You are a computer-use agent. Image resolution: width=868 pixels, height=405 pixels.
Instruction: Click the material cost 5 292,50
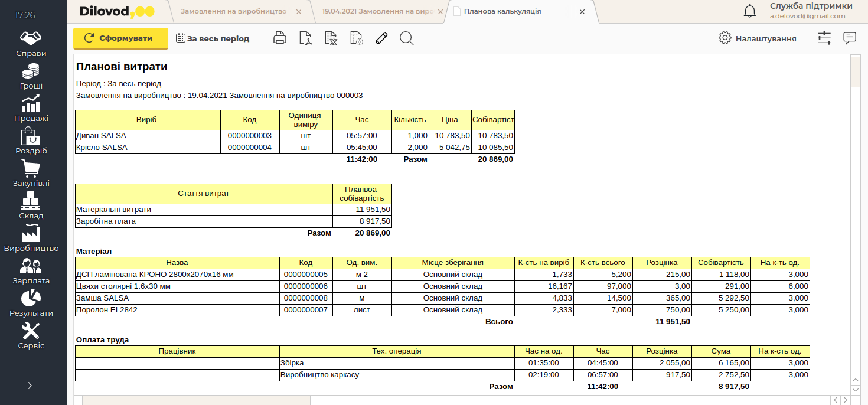click(x=721, y=298)
